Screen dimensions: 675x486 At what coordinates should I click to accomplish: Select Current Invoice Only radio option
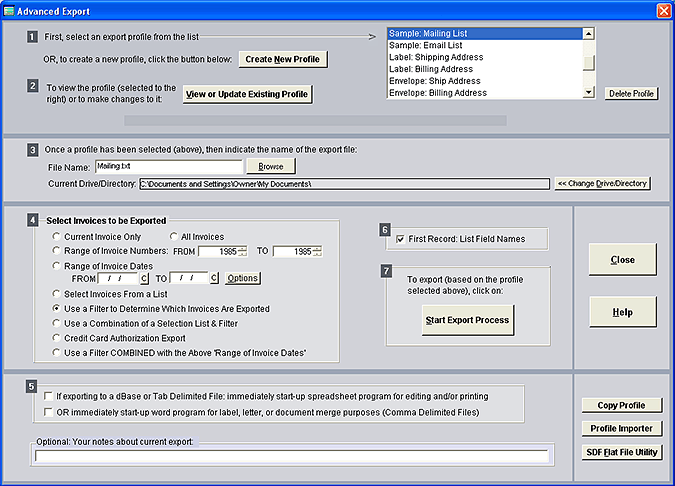(x=57, y=236)
